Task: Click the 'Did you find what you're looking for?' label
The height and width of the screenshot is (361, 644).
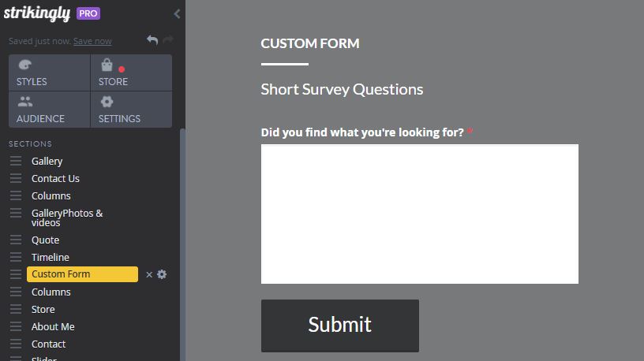Action: coord(362,132)
